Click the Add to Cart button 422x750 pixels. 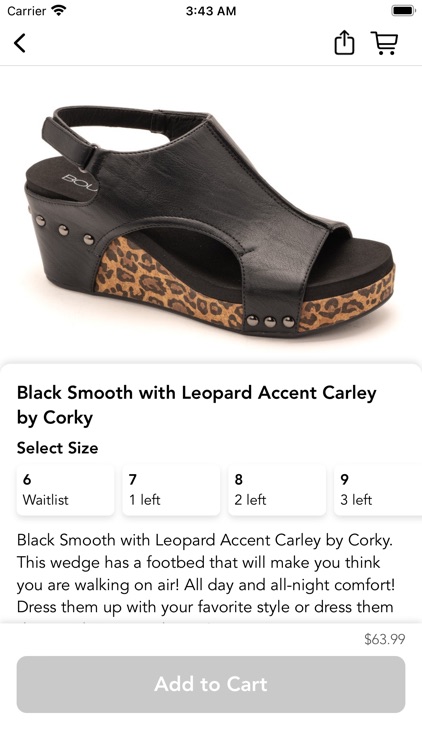(211, 684)
